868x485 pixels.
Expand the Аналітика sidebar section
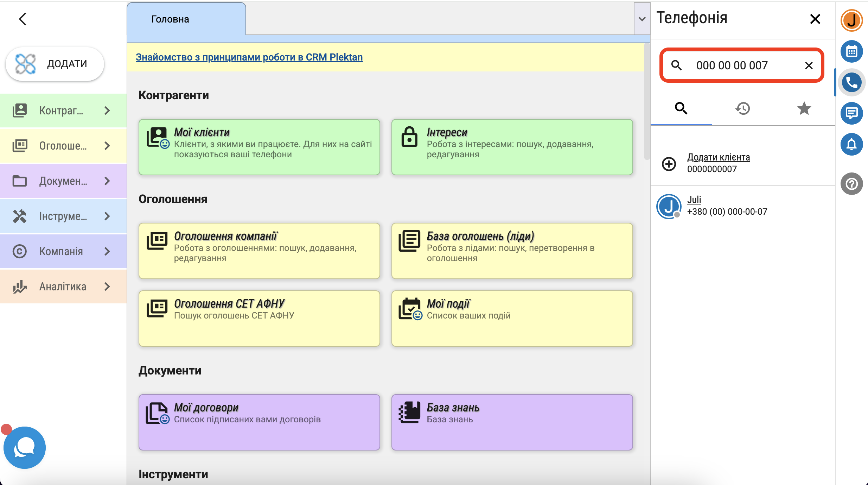click(107, 286)
